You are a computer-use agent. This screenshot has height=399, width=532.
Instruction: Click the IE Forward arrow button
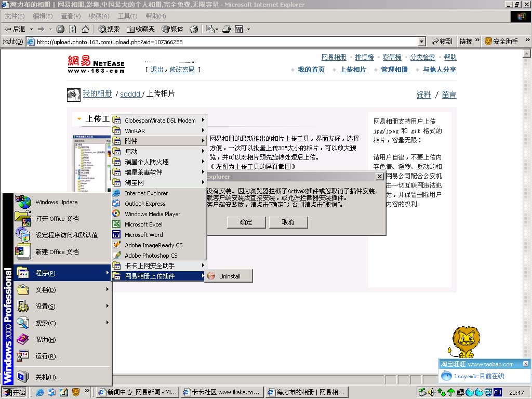tap(41, 29)
